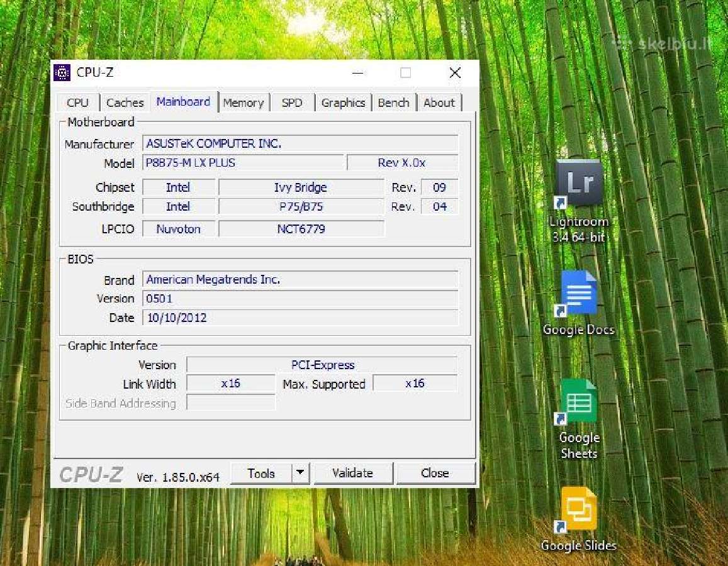
Task: Click the CPU-Z title bar app icon
Action: click(62, 72)
